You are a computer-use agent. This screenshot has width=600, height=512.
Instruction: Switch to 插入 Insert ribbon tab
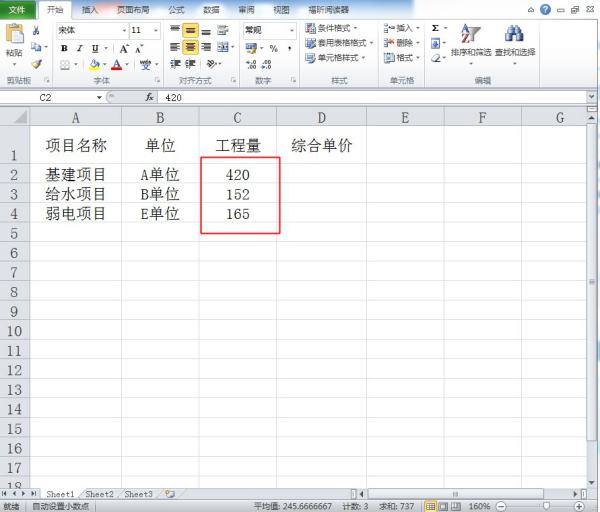coord(90,10)
